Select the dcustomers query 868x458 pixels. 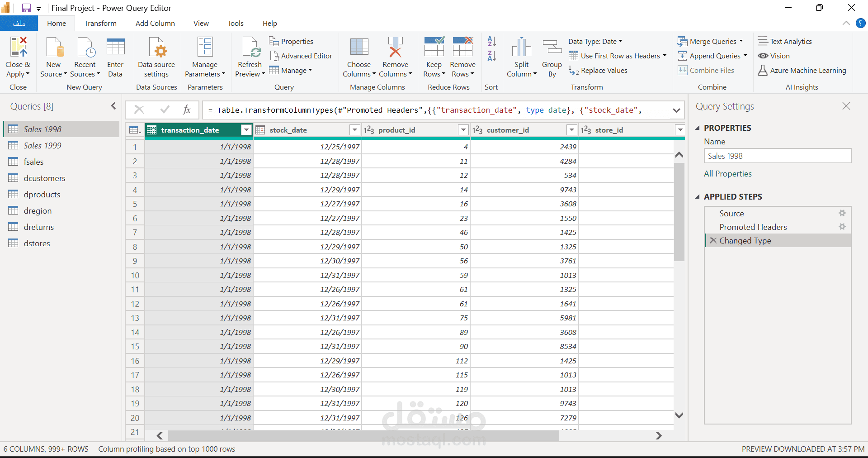(44, 178)
